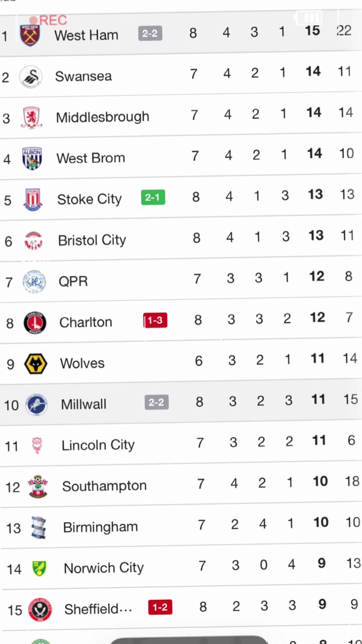
Task: Tap the West Ham club crest
Action: [30, 36]
